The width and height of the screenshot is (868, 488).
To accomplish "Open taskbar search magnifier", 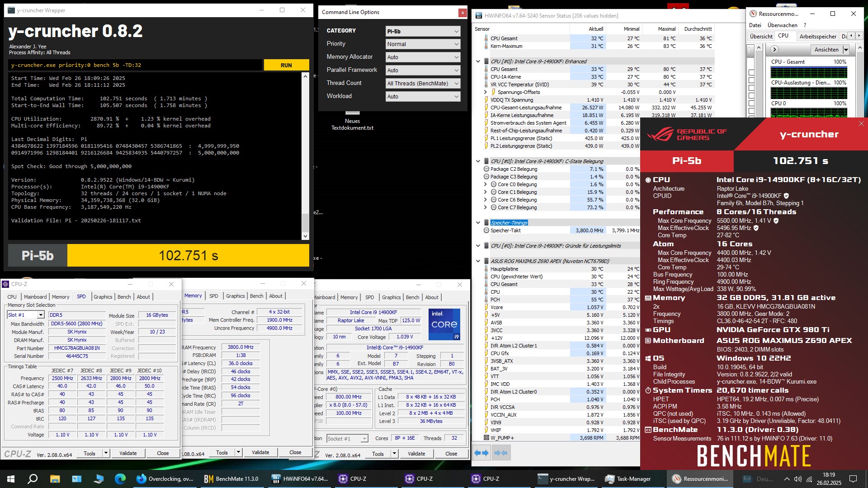I will click(33, 479).
